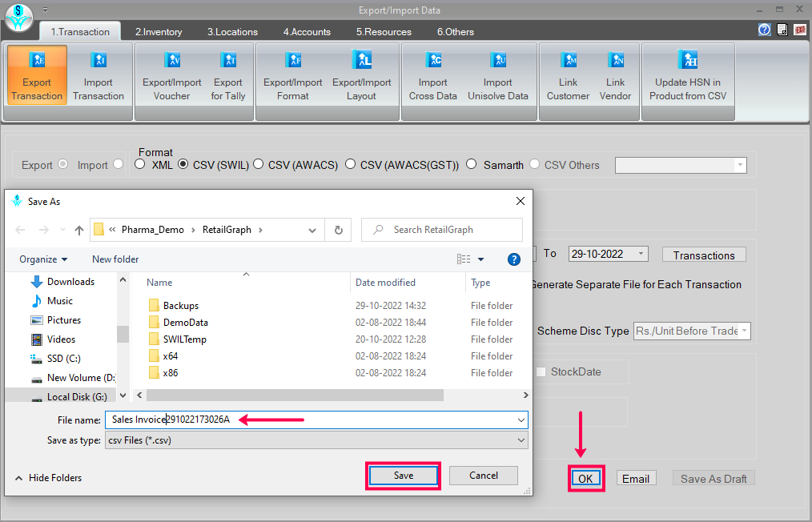Screen dimensions: 812x522
Task: Click the application logo orb button
Action: click(x=19, y=17)
